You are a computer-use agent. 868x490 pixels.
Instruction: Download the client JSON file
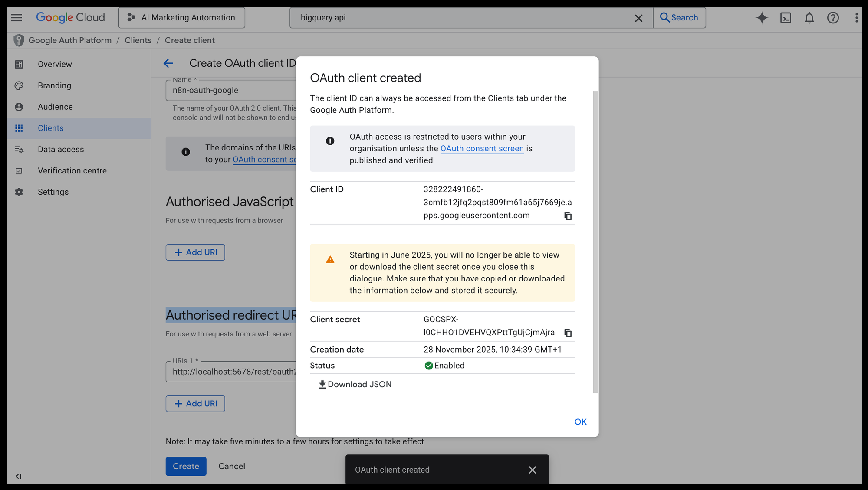click(x=355, y=385)
